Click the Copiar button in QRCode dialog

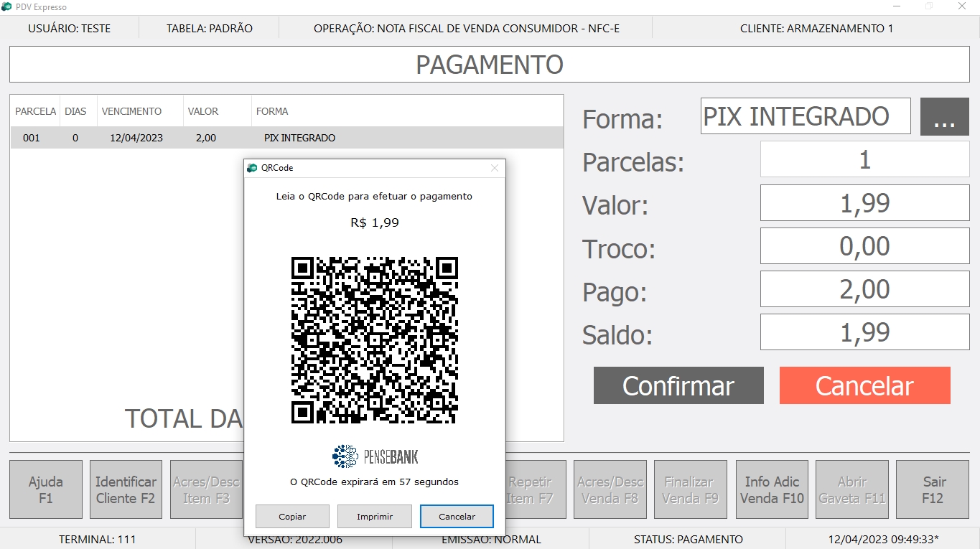click(292, 517)
